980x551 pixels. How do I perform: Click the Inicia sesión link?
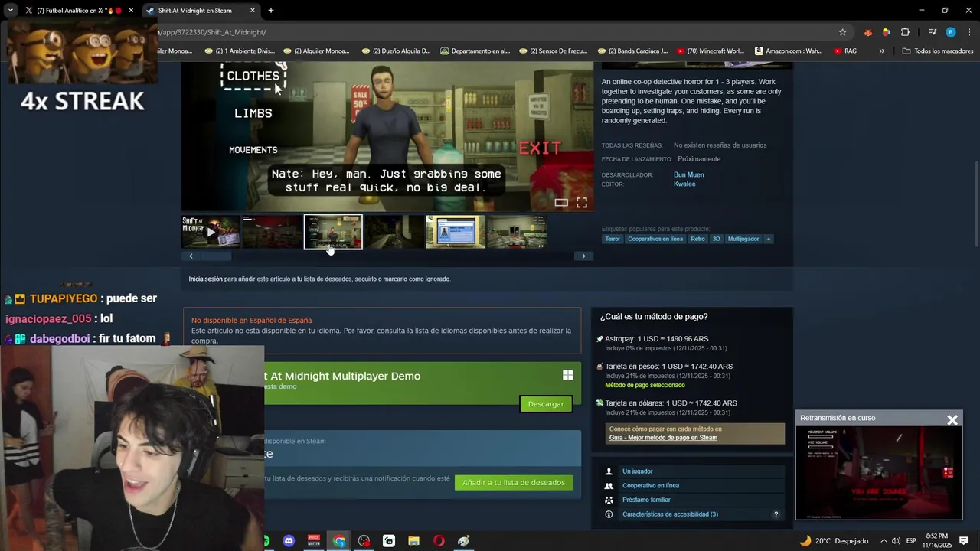205,279
